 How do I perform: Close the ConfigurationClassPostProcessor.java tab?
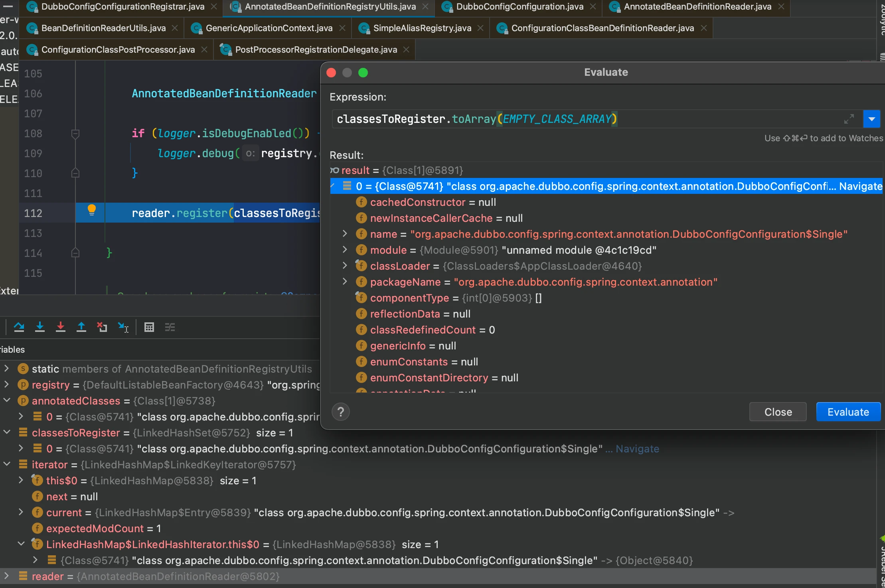[204, 49]
